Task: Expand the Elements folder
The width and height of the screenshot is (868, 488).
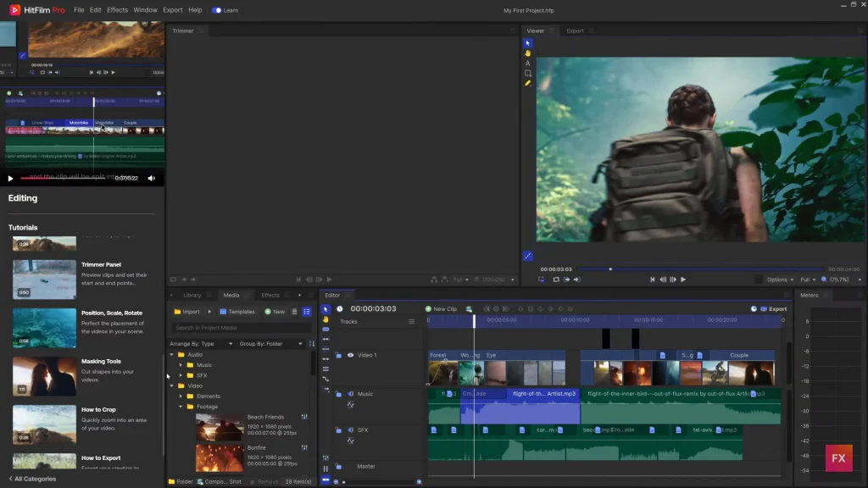Action: tap(181, 396)
